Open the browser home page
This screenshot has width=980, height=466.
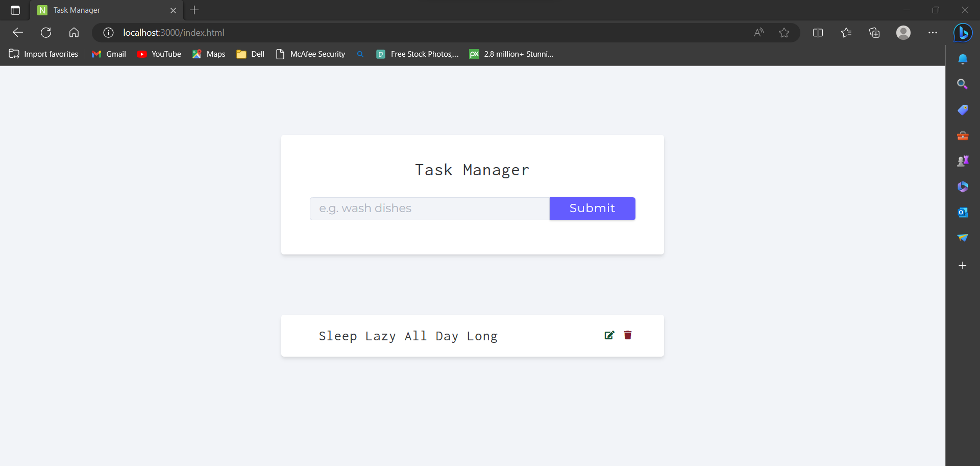(74, 33)
